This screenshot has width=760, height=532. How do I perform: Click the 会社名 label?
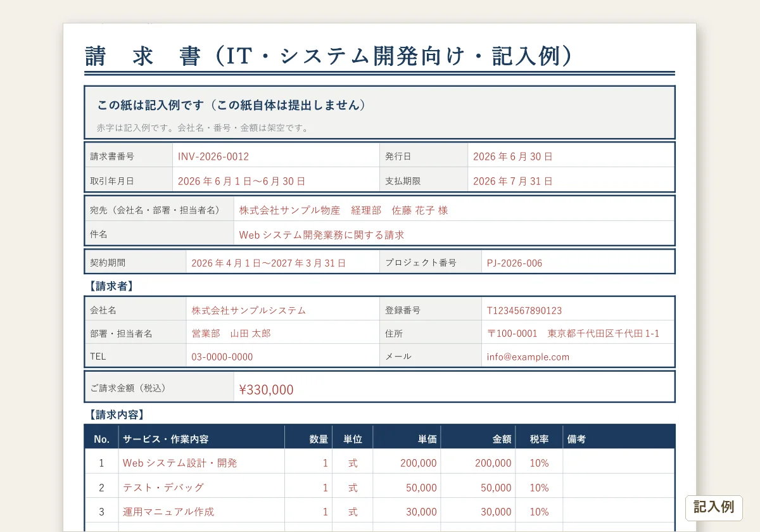coord(103,310)
